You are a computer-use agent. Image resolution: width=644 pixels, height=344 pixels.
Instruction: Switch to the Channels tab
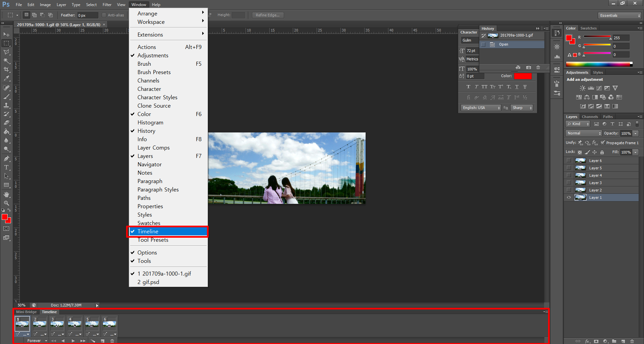click(x=590, y=117)
